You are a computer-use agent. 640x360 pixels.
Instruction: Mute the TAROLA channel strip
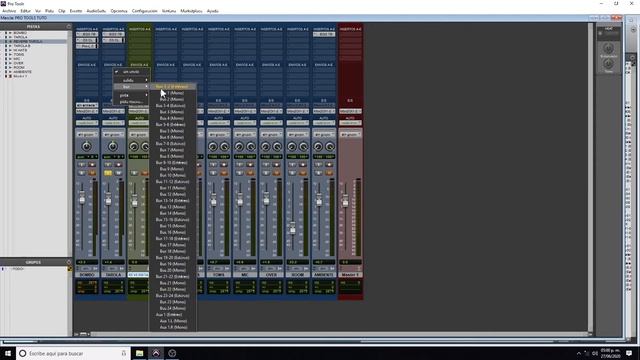coord(118,173)
